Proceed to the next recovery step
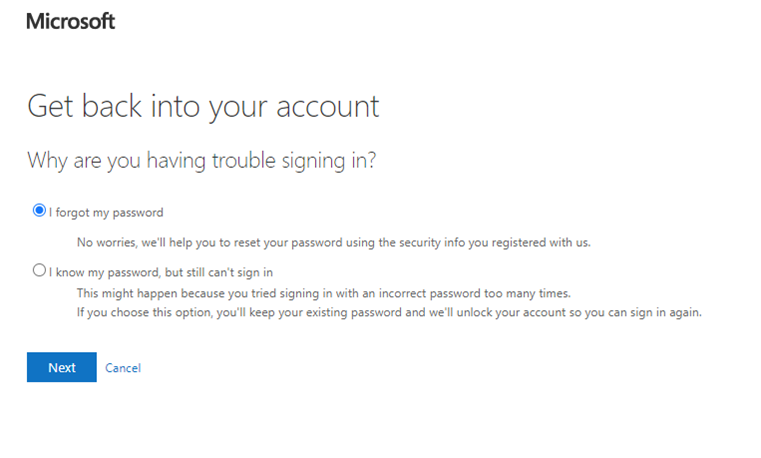This screenshot has height=458, width=761. [x=61, y=367]
